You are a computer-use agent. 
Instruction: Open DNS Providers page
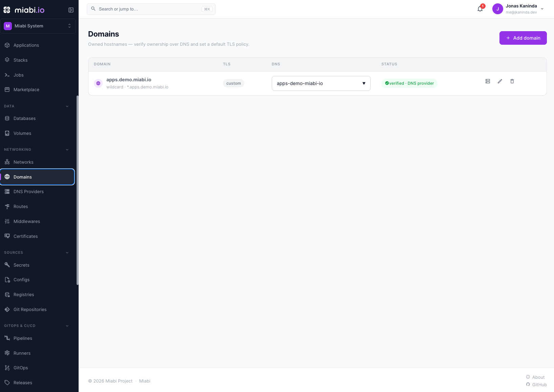tap(37, 191)
